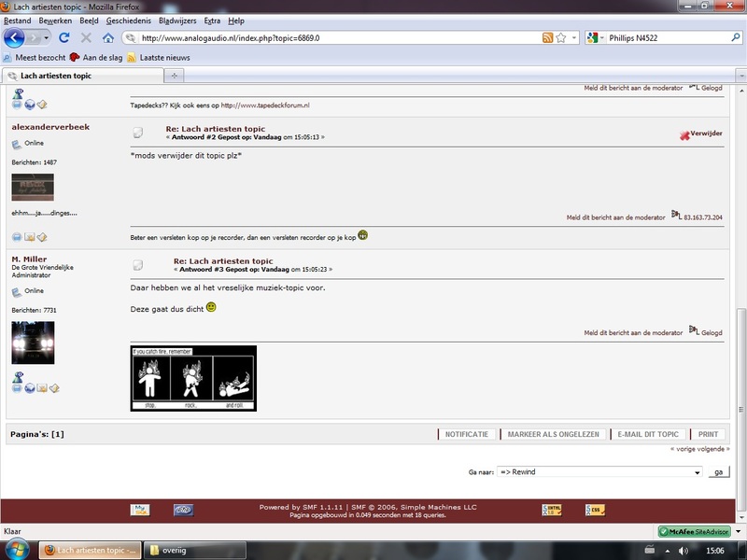Open the new tab plus button
Image resolution: width=747 pixels, height=560 pixels.
pos(176,76)
